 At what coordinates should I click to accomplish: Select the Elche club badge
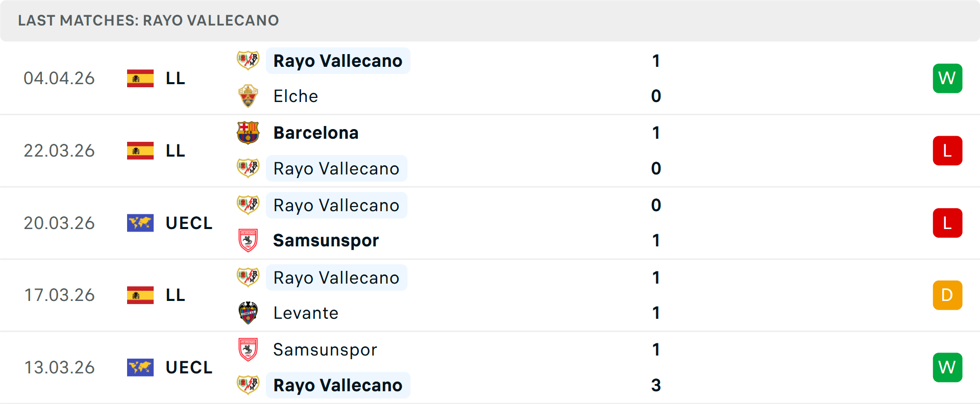coord(248,96)
